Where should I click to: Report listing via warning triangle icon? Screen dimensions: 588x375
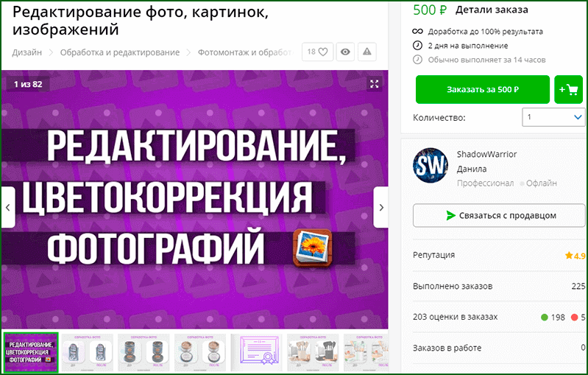coord(366,52)
